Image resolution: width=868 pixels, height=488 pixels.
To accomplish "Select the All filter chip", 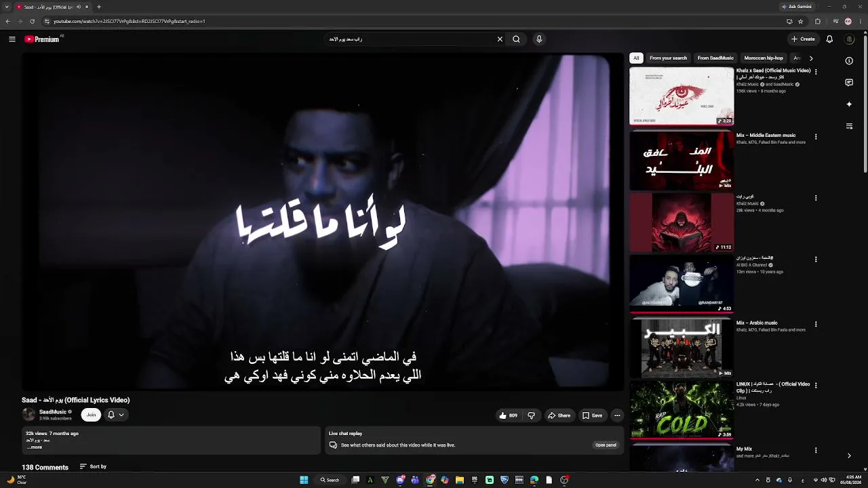I will (636, 58).
